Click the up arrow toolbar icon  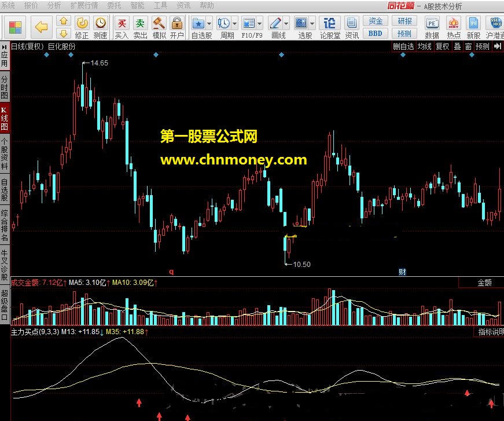click(x=64, y=21)
